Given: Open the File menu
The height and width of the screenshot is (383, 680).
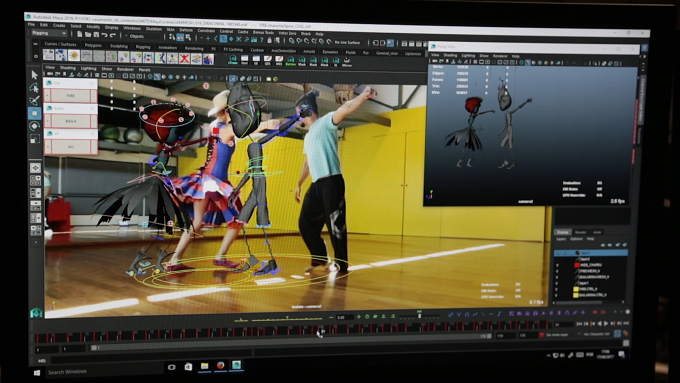Looking at the screenshot, I should point(32,25).
